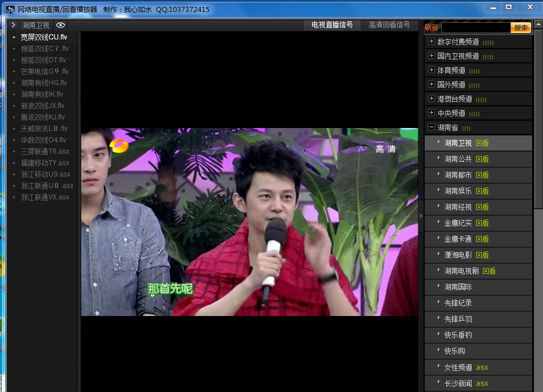The image size is (543, 392).
Task: Play the 湖南有线IK.flv source
Action: (42, 94)
